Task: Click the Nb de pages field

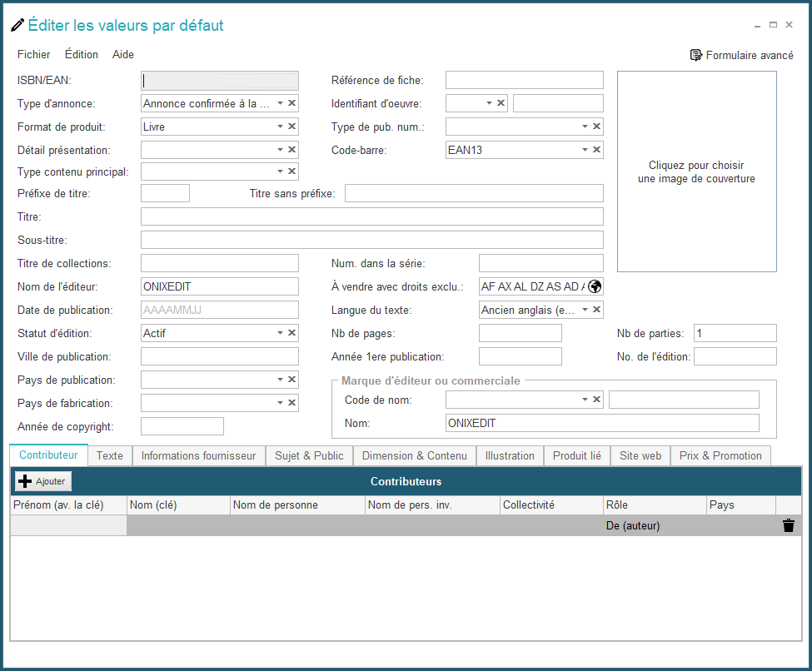Action: (520, 333)
